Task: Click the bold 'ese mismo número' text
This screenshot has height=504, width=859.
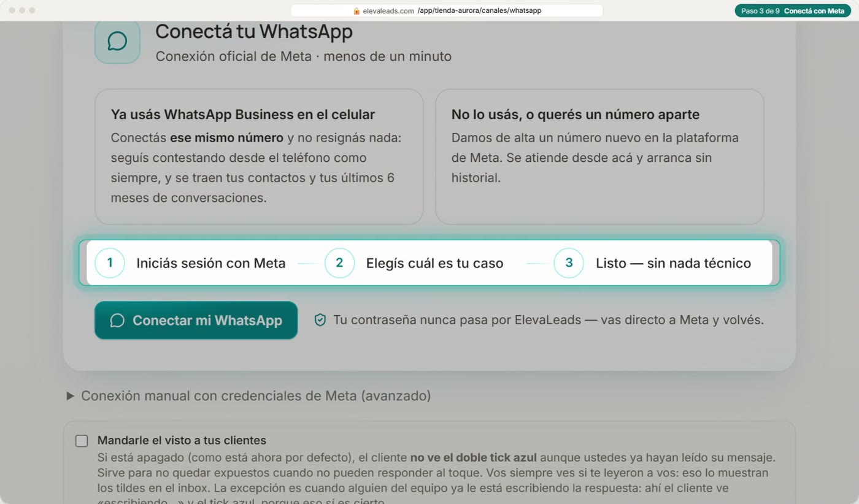Action: (x=226, y=137)
